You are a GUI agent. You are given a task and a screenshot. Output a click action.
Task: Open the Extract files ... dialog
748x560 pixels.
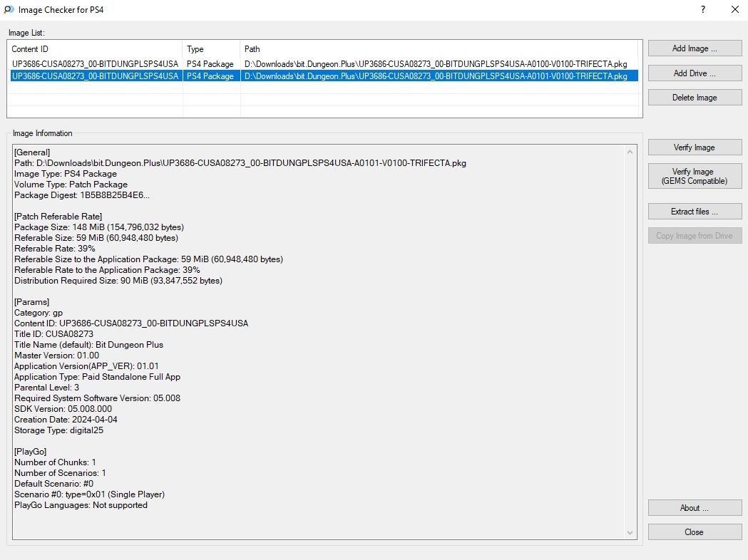click(695, 211)
